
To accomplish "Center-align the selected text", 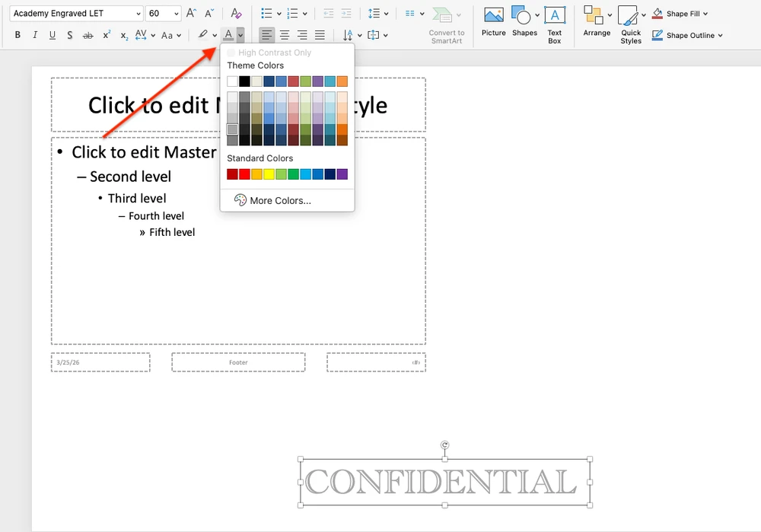I will 284,35.
